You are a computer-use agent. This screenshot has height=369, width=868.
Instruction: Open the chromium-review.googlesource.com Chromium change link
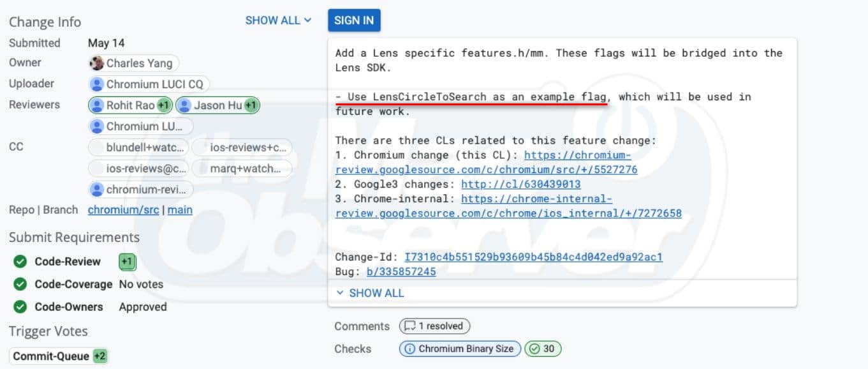coord(487,162)
